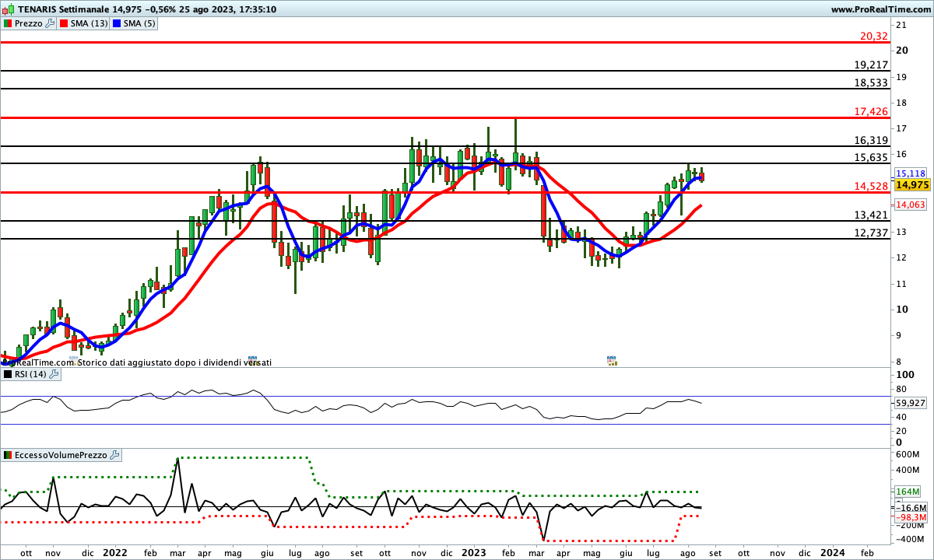Select the 14,528 red level label
This screenshot has width=934, height=560.
[x=871, y=186]
